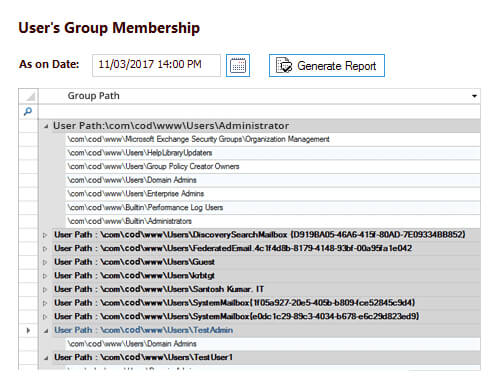Click the As on Date input field
500x390 pixels.
156,65
